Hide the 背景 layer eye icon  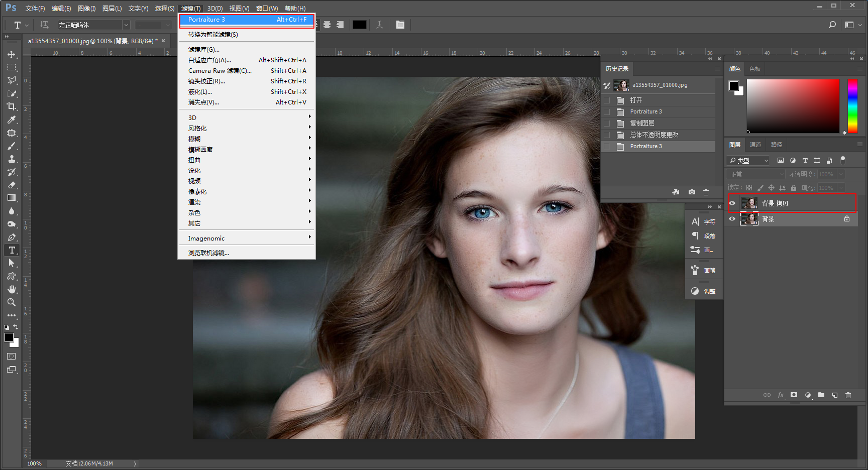tap(732, 219)
